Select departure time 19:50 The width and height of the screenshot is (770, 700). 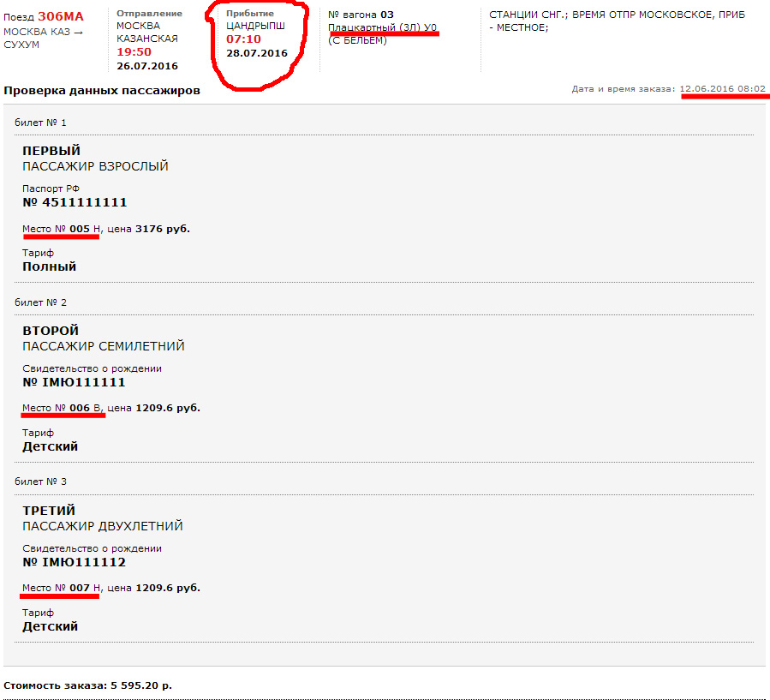[134, 52]
